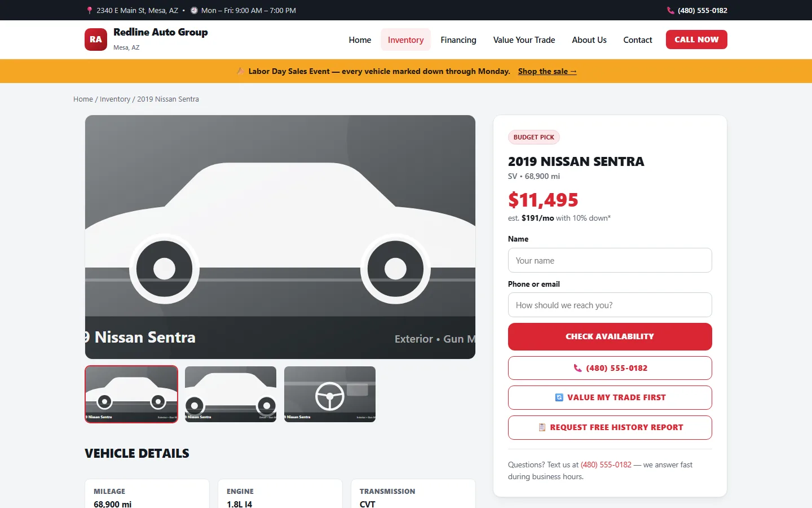812x508 pixels.
Task: Click Home in the breadcrumb
Action: point(83,99)
